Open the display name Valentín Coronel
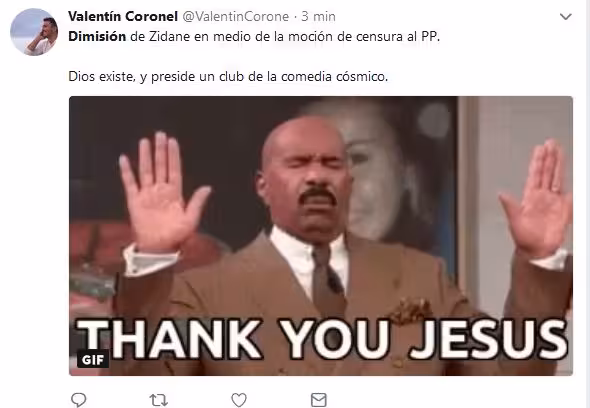 123,16
